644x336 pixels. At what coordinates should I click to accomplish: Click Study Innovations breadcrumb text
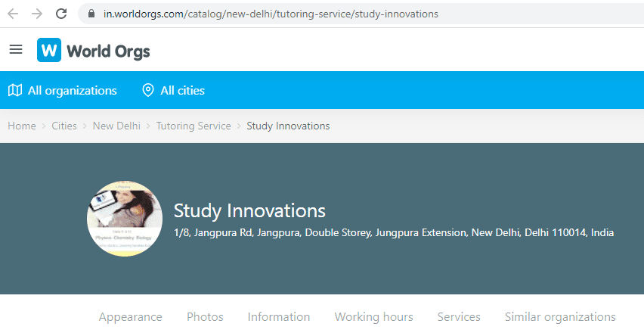pos(288,126)
